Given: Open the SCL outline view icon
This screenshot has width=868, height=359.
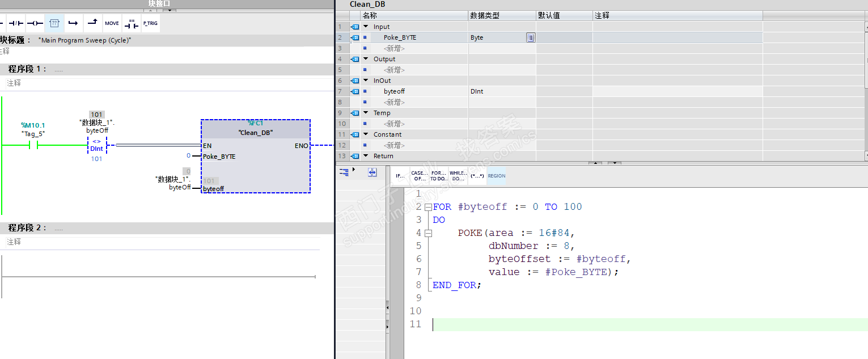Looking at the screenshot, I should click(344, 171).
